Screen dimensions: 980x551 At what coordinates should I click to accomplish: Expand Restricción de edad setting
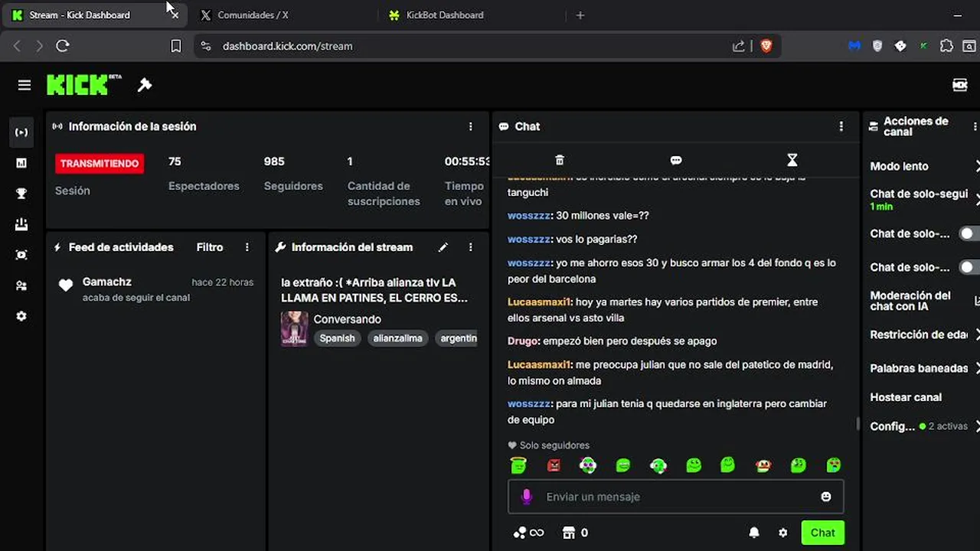[x=925, y=334]
